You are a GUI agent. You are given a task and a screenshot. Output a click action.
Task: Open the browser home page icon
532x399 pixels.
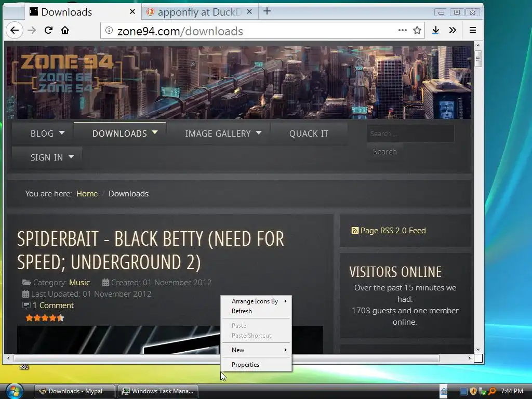click(x=65, y=31)
